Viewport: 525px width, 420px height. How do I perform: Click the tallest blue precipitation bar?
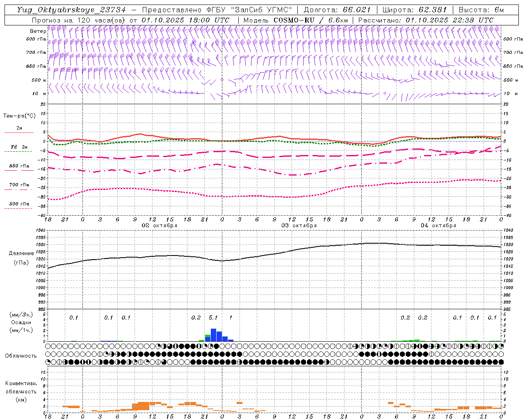pyautogui.click(x=213, y=335)
